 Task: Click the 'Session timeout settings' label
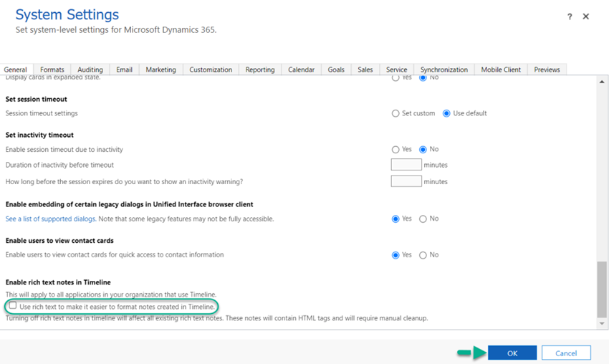click(42, 113)
